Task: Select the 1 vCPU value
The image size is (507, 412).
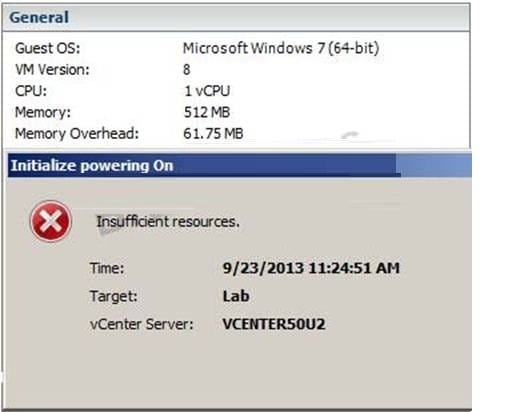Action: click(207, 91)
